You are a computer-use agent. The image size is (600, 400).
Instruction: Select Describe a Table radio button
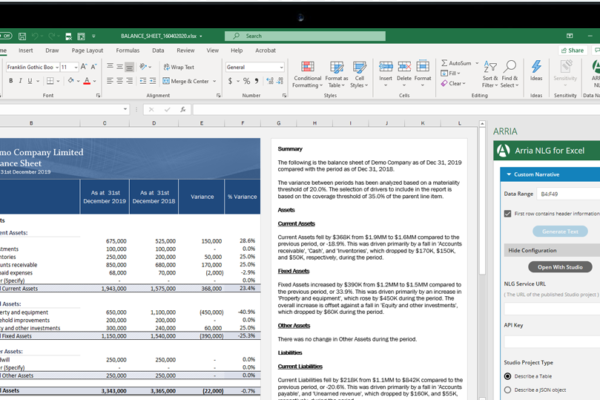coord(508,376)
